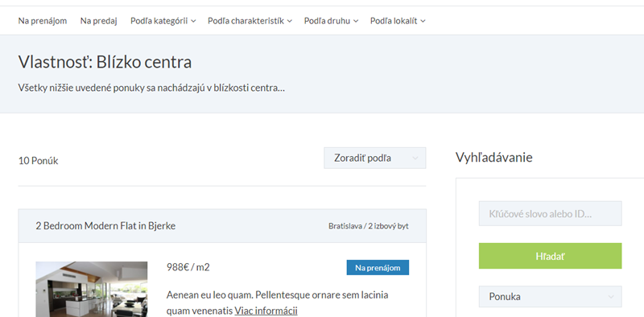Follow the Viac informácii link
Screen dimensions: 644x317
pyautogui.click(x=266, y=311)
